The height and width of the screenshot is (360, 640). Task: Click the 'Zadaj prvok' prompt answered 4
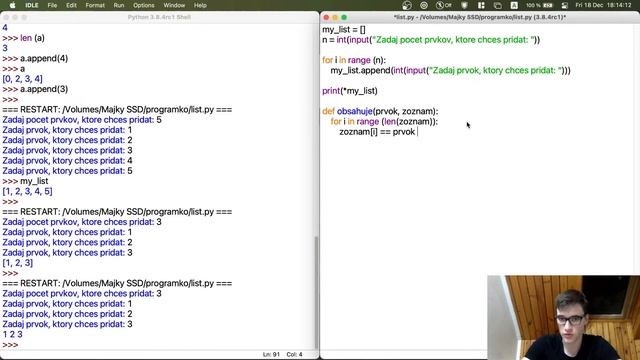pos(67,160)
